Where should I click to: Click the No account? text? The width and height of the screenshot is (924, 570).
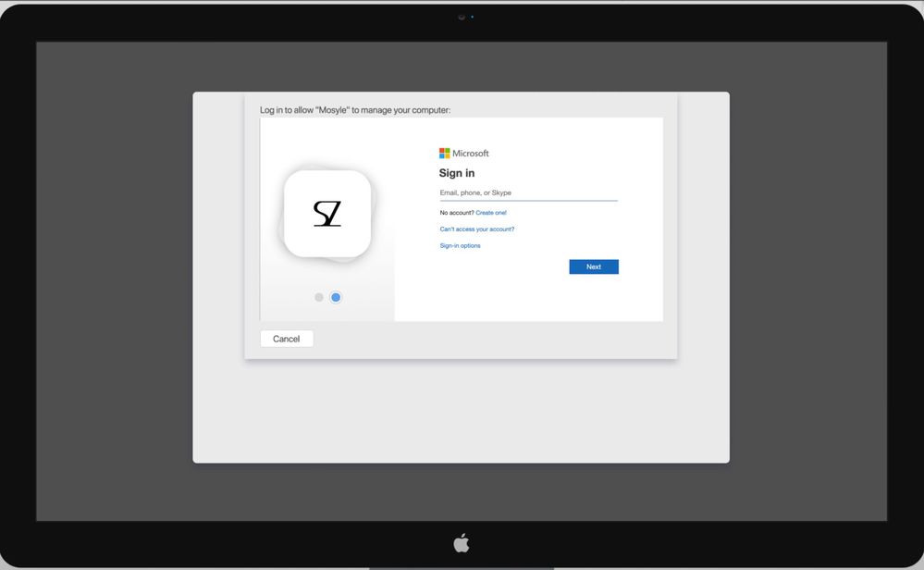point(457,213)
